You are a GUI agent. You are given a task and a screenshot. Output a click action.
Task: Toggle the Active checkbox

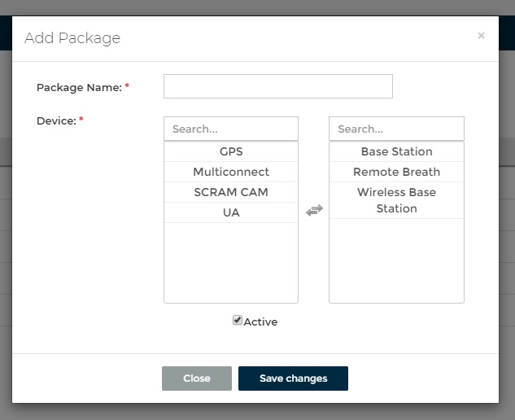(x=238, y=321)
